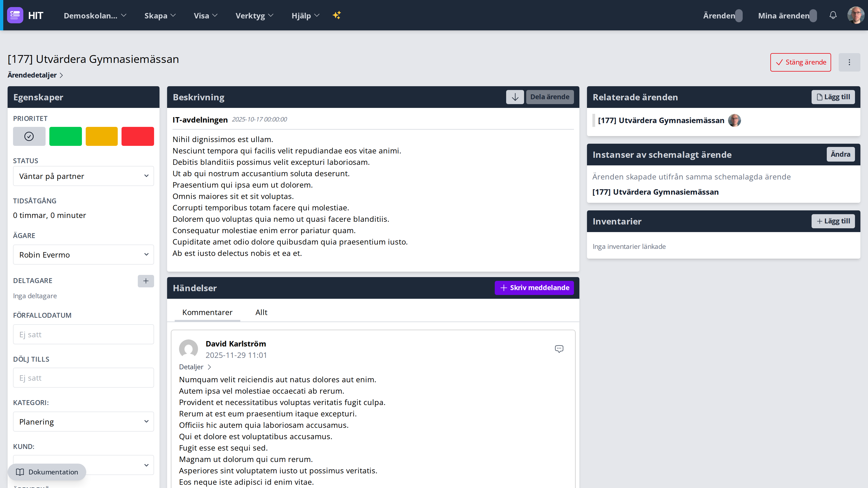Viewport: 868px width, 488px height.
Task: Open the Kund dropdown
Action: [84, 465]
